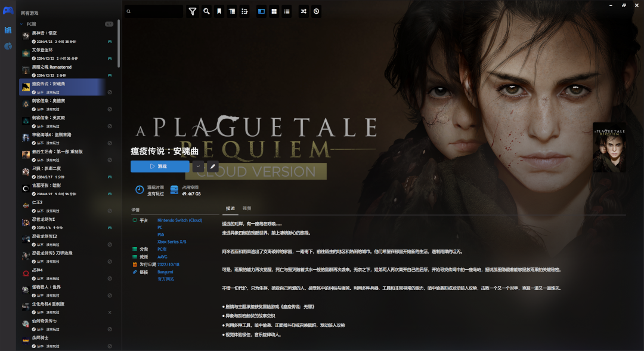This screenshot has width=644, height=351.
Task: Click the 最后生还者：第一部 重制版 game icon
Action: click(26, 155)
